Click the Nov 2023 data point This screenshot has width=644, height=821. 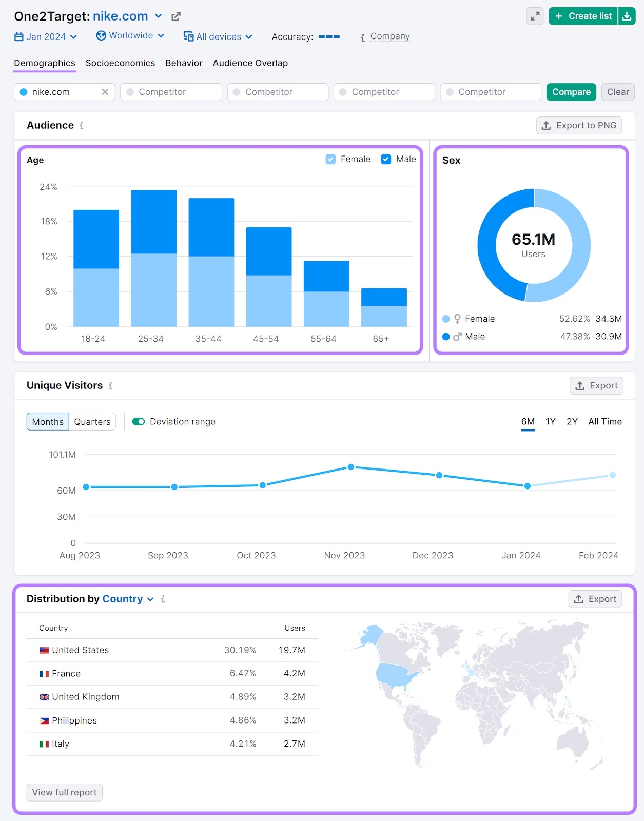point(351,467)
